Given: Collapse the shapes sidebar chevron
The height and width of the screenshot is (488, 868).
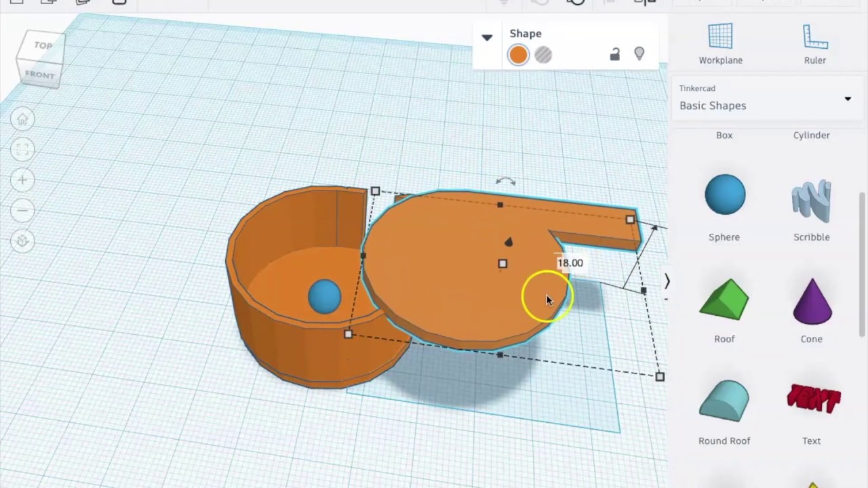Looking at the screenshot, I should click(x=667, y=281).
